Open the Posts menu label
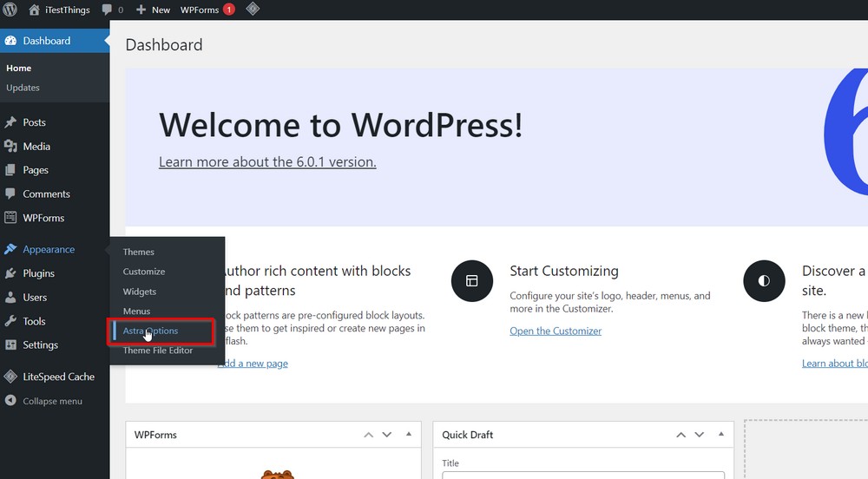 click(35, 122)
